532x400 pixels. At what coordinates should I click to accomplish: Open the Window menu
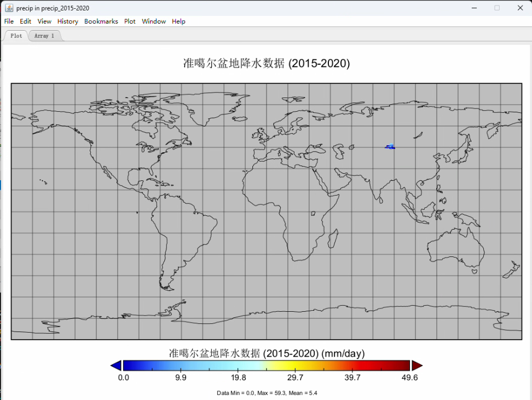[154, 21]
